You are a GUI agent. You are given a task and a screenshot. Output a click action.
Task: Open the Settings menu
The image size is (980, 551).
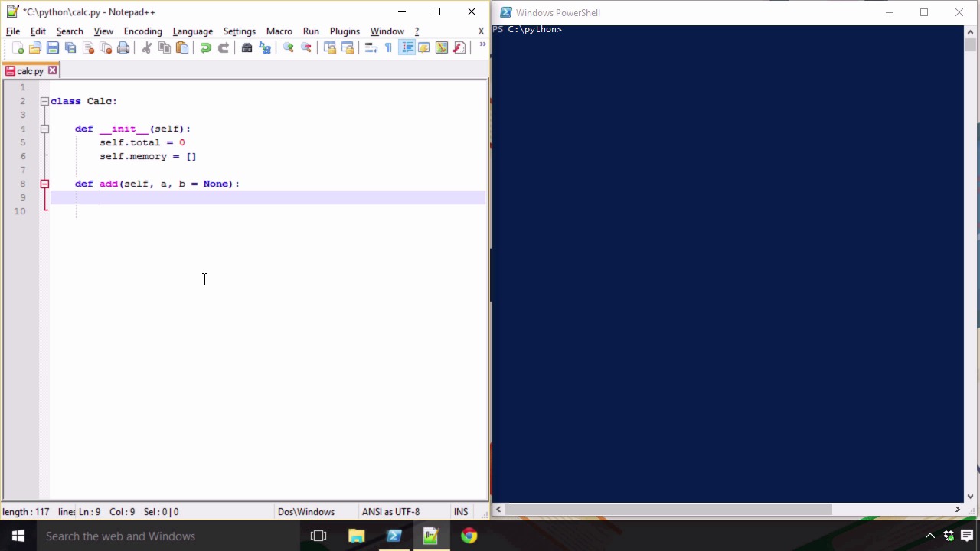[x=240, y=31]
